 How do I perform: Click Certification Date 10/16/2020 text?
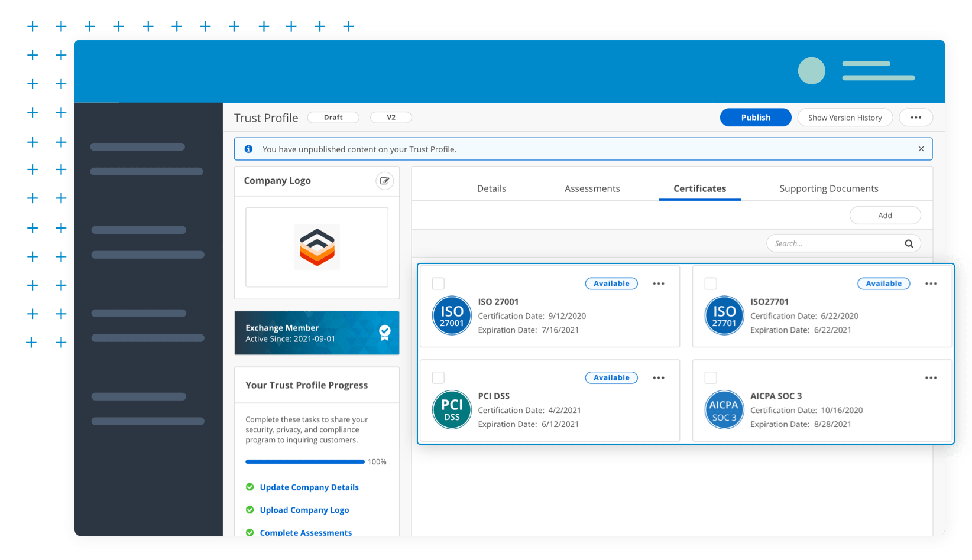[x=806, y=410]
